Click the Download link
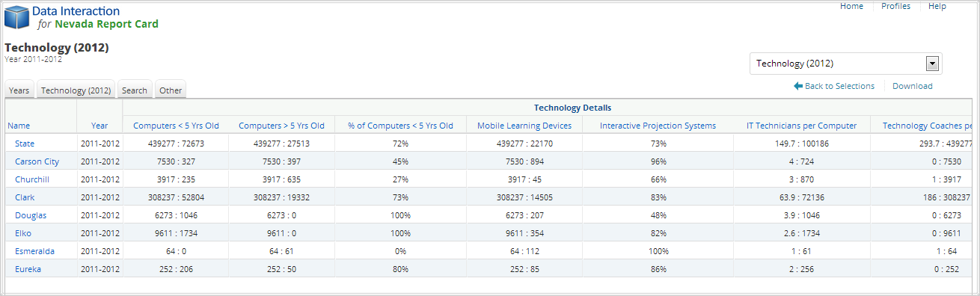Screen dimensions: 980x296 point(913,86)
